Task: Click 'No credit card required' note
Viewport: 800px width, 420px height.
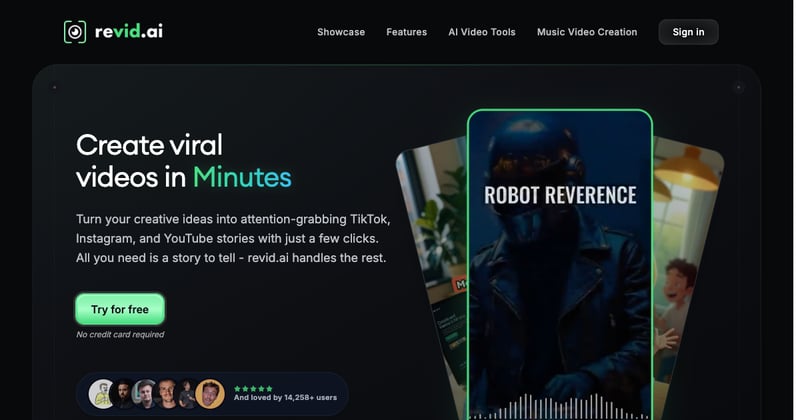Action: click(x=120, y=335)
